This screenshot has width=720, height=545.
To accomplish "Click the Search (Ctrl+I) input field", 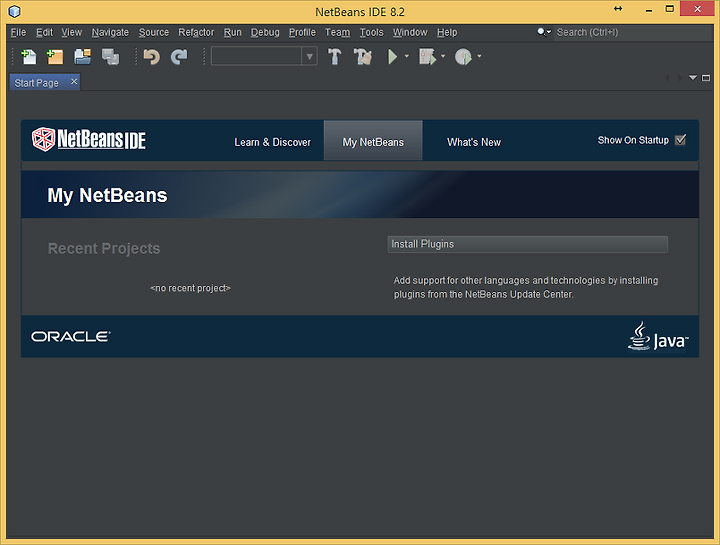I will tap(632, 33).
